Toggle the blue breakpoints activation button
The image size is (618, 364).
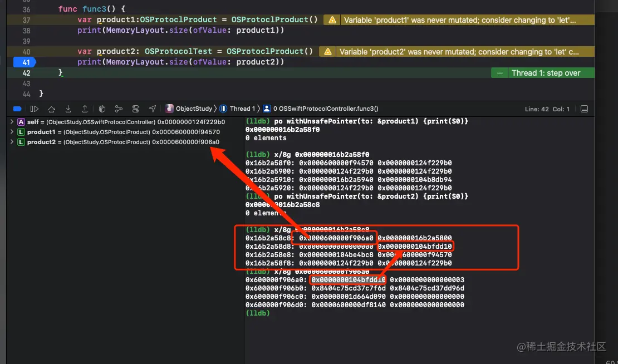pyautogui.click(x=17, y=109)
